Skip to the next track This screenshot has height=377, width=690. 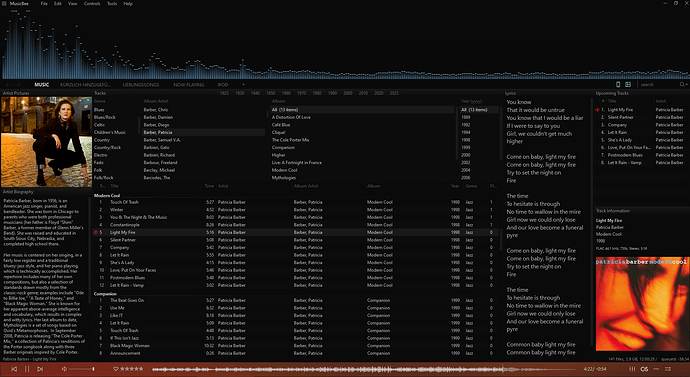tap(40, 369)
